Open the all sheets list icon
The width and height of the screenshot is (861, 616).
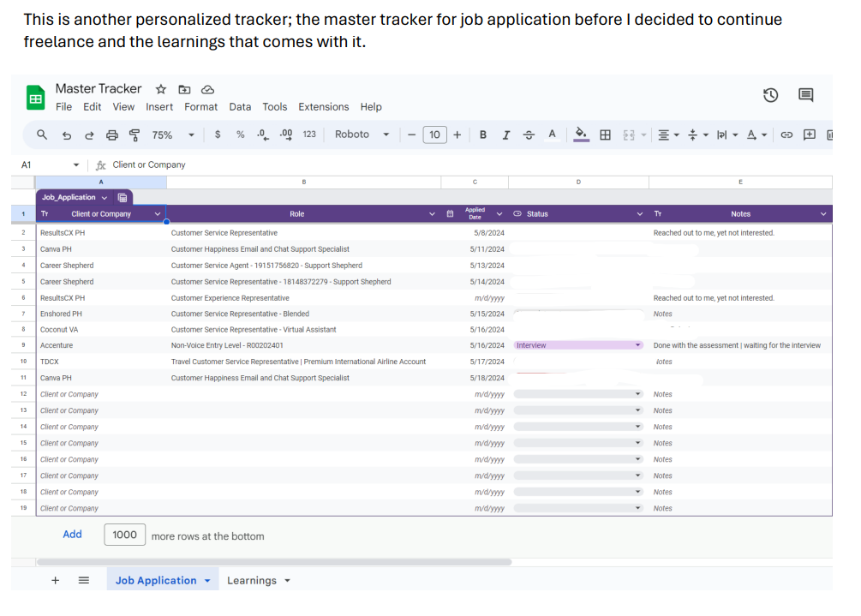click(83, 580)
